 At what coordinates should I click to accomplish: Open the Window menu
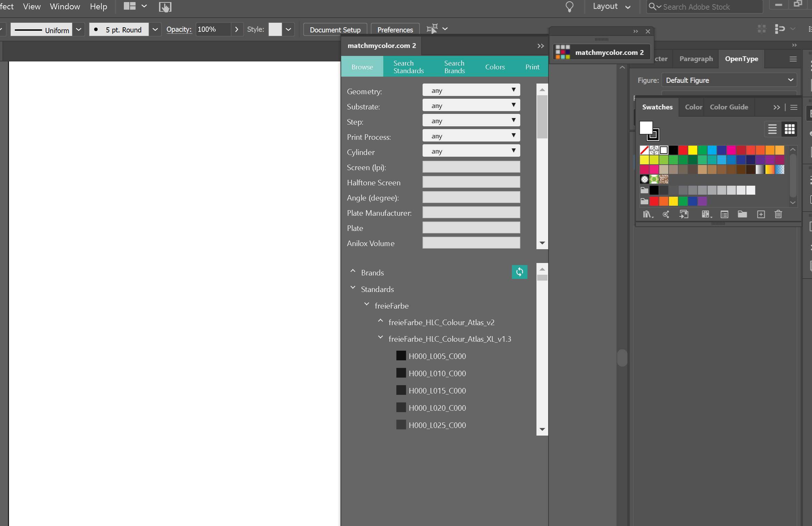[x=65, y=7]
